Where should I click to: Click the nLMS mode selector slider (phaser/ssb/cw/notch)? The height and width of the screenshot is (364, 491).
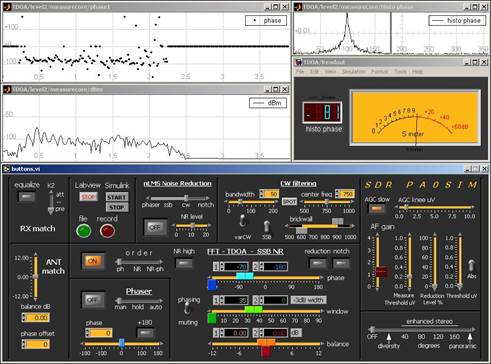pyautogui.click(x=177, y=198)
